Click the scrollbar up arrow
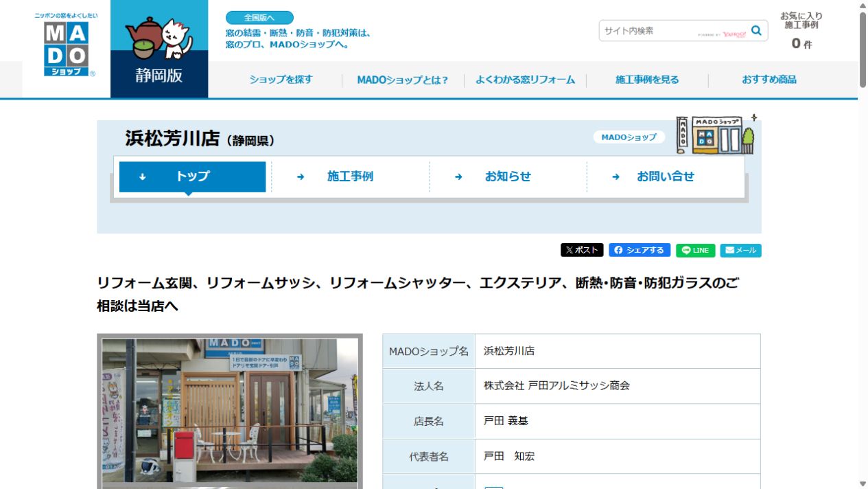Image resolution: width=868 pixels, height=489 pixels. [863, 5]
